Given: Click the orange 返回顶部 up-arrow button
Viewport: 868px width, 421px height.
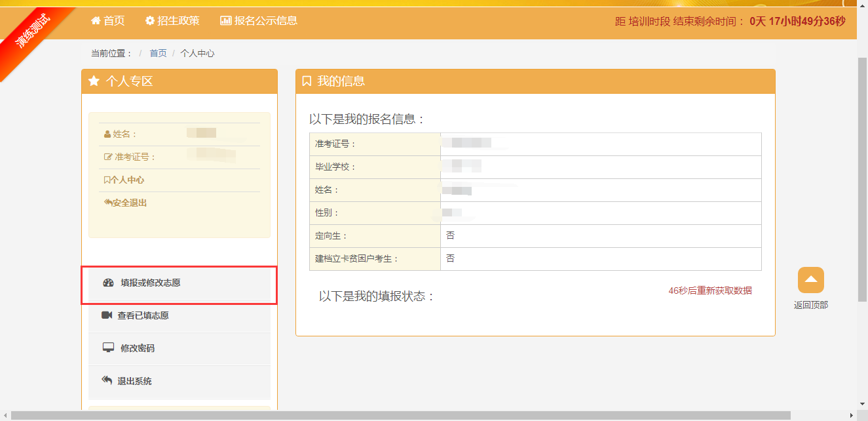Looking at the screenshot, I should (x=810, y=280).
